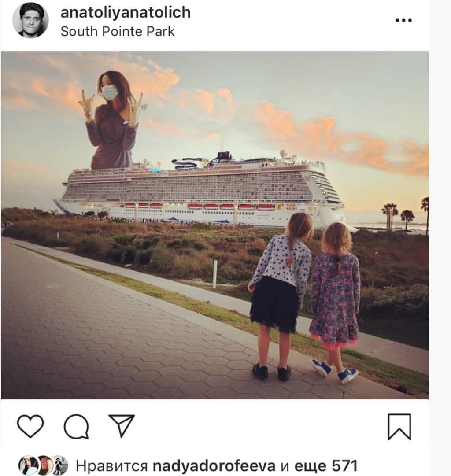Image resolution: width=451 pixels, height=476 pixels.
Task: Open the nadyadorofeeva profile link
Action: coord(214,465)
